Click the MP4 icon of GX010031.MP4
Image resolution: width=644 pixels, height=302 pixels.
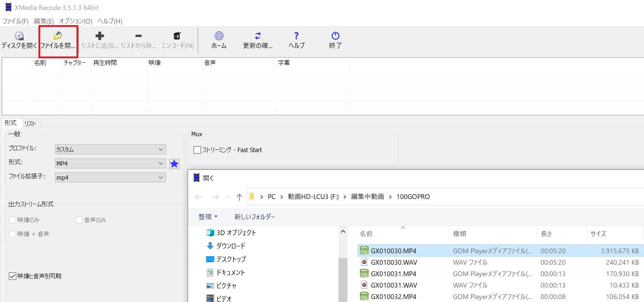(364, 274)
